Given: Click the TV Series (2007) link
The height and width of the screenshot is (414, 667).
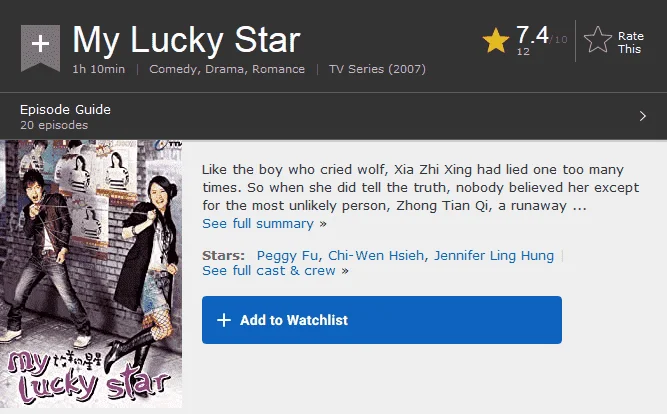Looking at the screenshot, I should 377,69.
